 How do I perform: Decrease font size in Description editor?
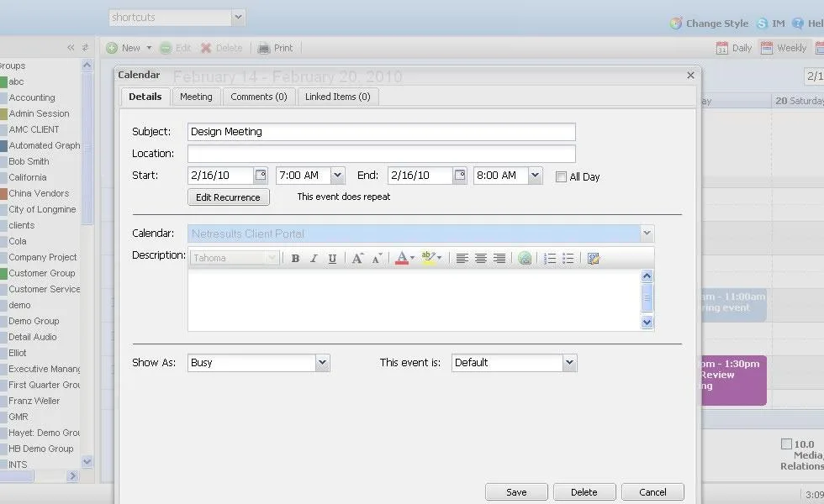pyautogui.click(x=377, y=259)
